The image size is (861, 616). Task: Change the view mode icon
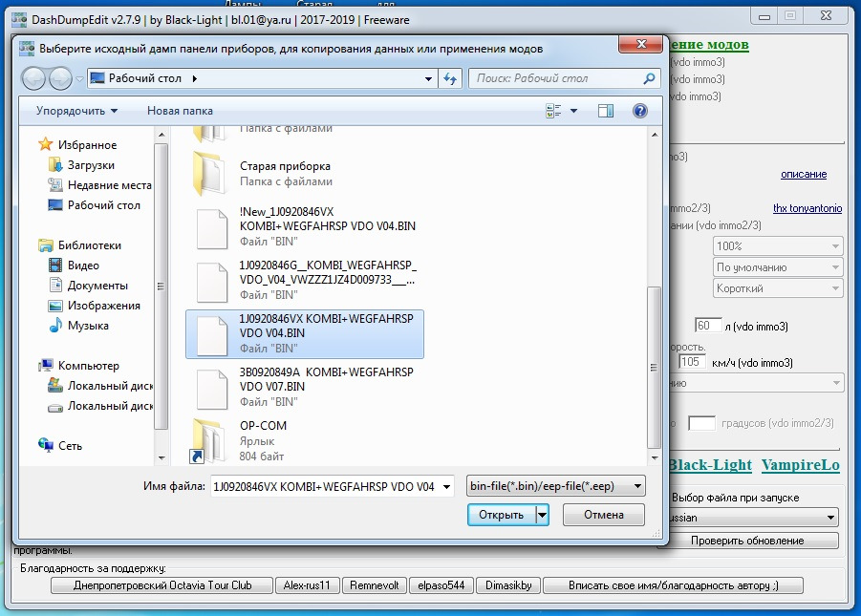(x=553, y=111)
